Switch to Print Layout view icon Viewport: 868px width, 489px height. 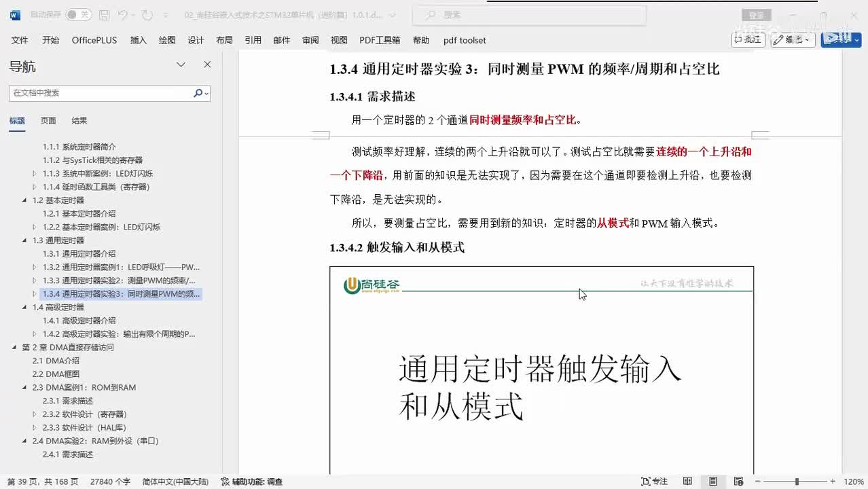tap(712, 482)
